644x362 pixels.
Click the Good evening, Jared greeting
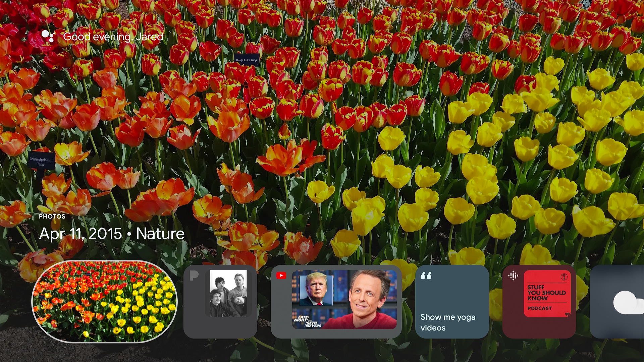(x=113, y=37)
